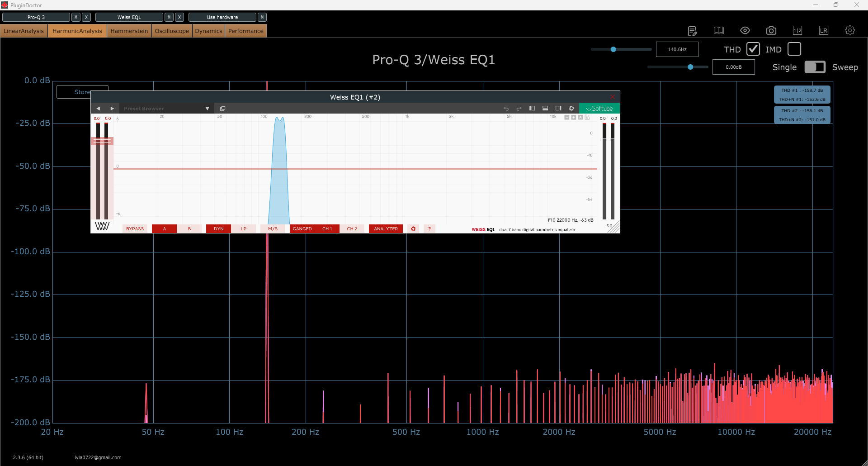Viewport: 868px width, 466px height.
Task: Toggle the right side panel layout icon
Action: (558, 108)
